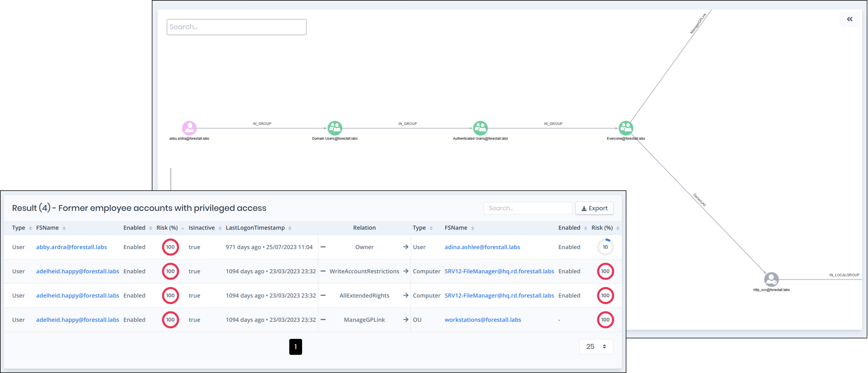Open workstations@forestall.labs OU link
Viewport: 868px width, 373px height.
click(483, 320)
